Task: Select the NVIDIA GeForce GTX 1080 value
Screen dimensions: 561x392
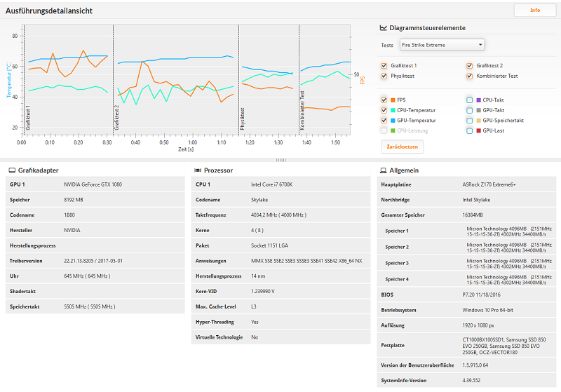Action: tap(93, 184)
